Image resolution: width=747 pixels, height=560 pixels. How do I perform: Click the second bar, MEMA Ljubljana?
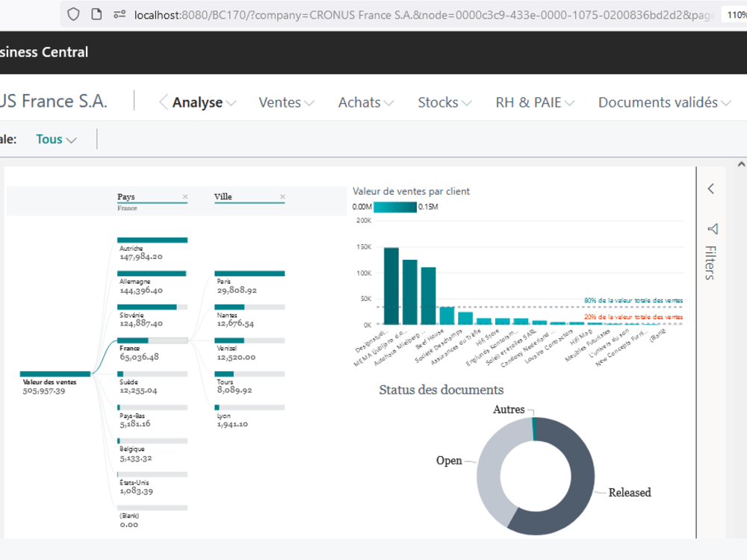tap(409, 292)
